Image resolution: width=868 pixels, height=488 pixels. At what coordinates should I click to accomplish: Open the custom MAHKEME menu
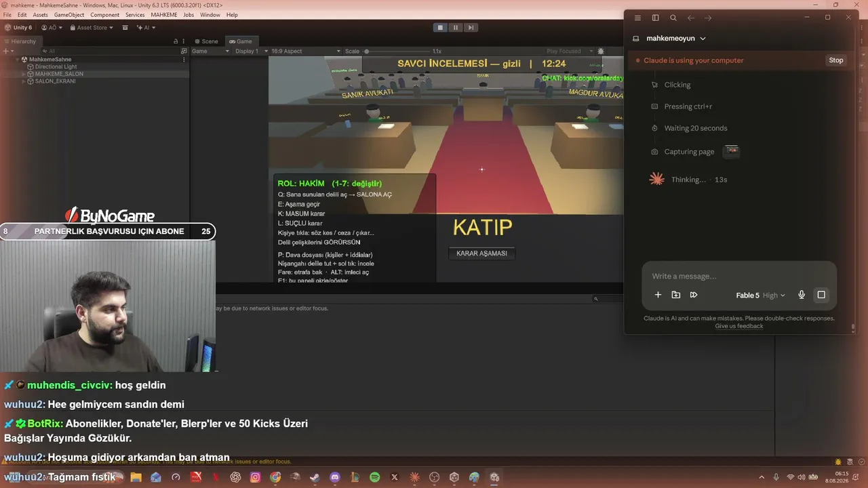click(x=164, y=15)
